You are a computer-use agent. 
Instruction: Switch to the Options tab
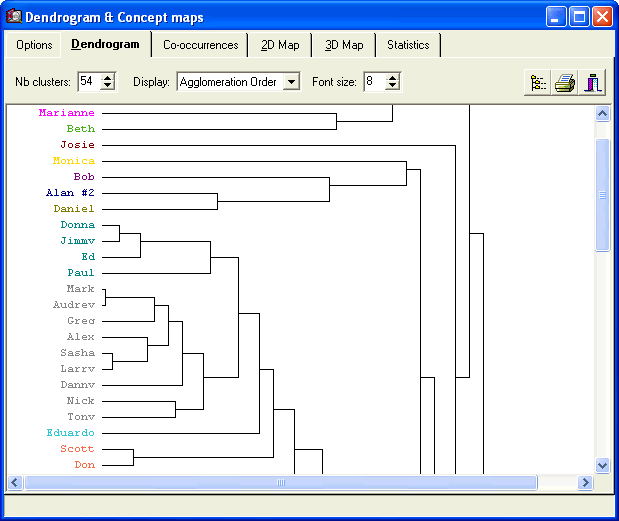point(34,45)
